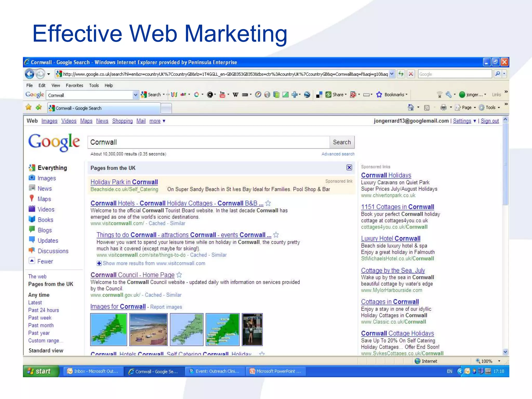Click the Home icon in the command bar
Image resolution: width=532 pixels, height=399 pixels.
pyautogui.click(x=411, y=107)
